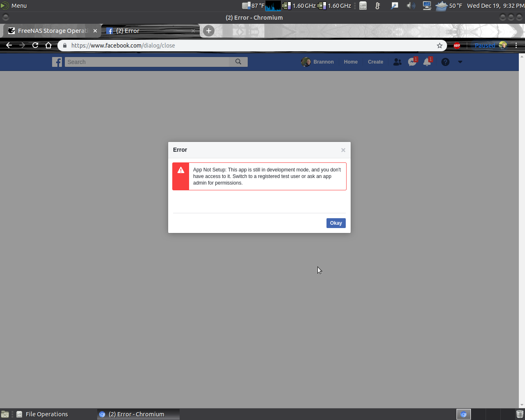Go back to the previous page
525x420 pixels.
(9, 46)
